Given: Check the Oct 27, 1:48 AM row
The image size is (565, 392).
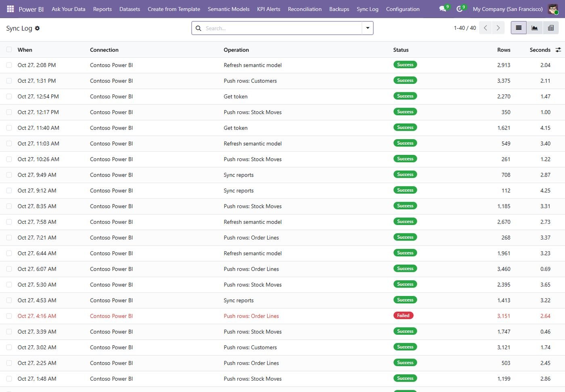Looking at the screenshot, I should [9, 379].
